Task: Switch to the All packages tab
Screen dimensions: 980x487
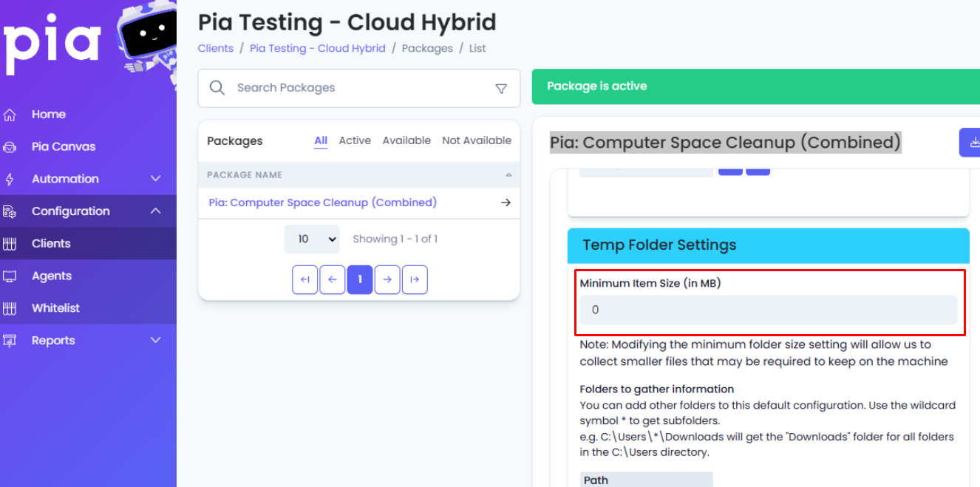Action: click(x=321, y=141)
